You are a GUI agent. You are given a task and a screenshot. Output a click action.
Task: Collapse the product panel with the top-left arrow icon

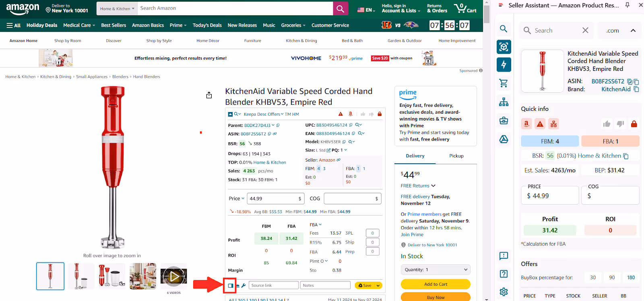point(230,114)
